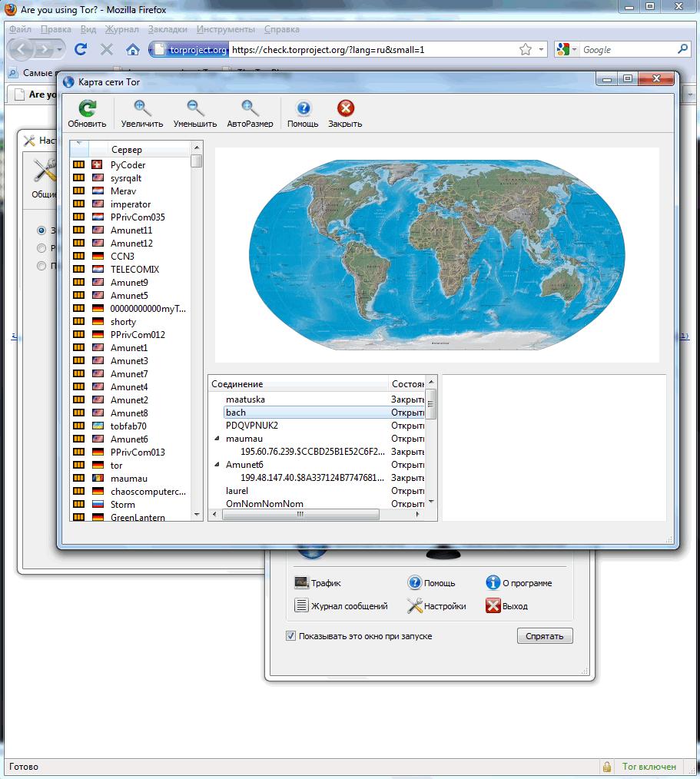This screenshot has width=700, height=779.
Task: Open the Правка menu
Action: pos(55,29)
